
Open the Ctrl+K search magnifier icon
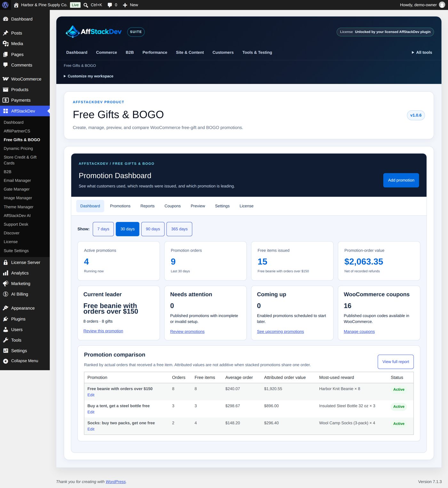86,5
